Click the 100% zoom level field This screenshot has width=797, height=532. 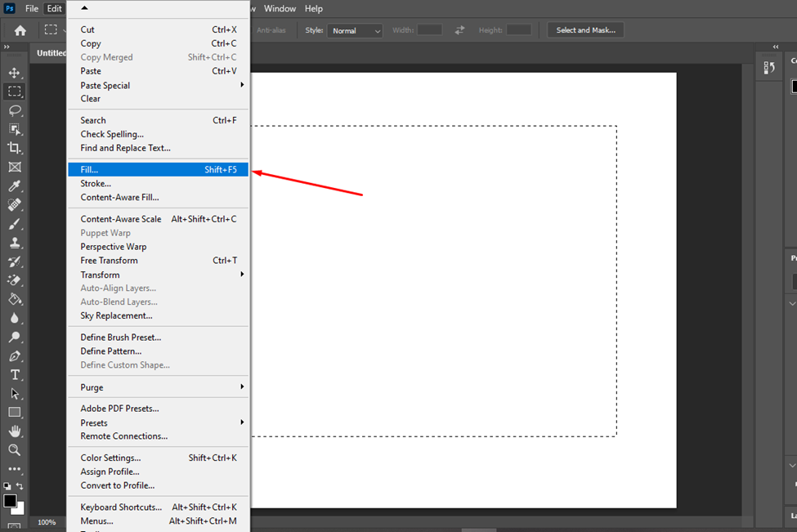(47, 522)
